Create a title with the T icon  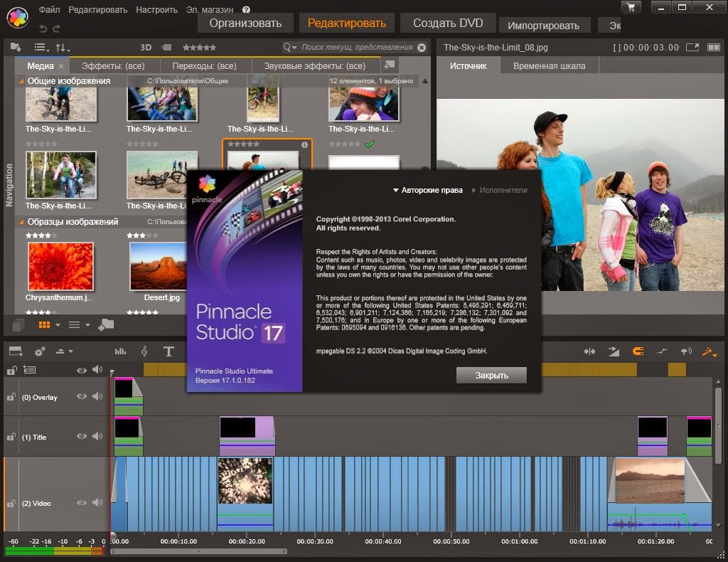point(168,351)
